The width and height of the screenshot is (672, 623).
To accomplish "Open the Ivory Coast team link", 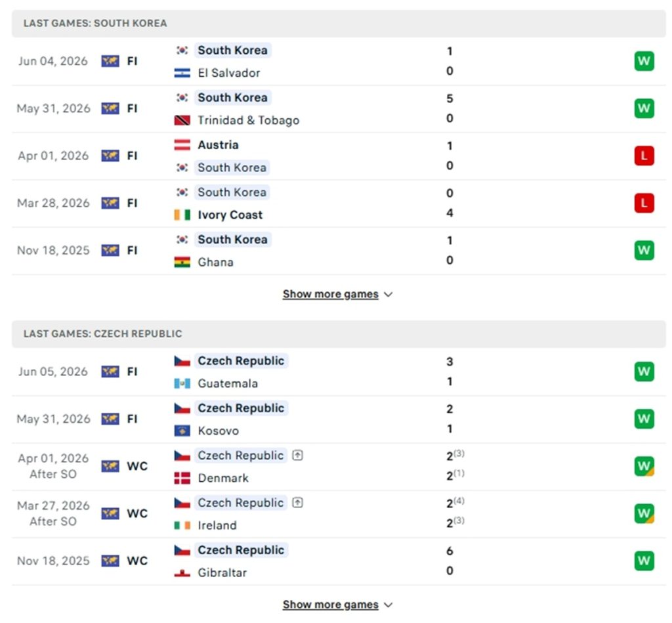I will pos(230,215).
